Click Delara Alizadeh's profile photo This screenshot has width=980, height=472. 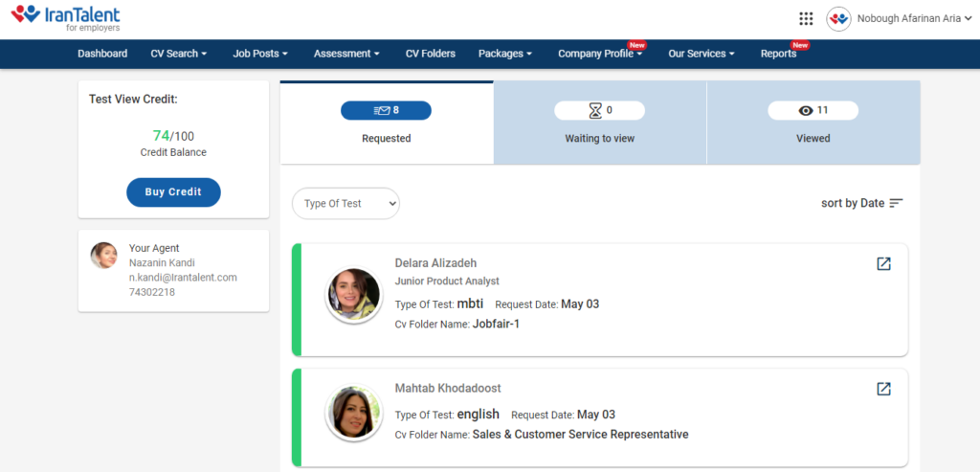[353, 295]
